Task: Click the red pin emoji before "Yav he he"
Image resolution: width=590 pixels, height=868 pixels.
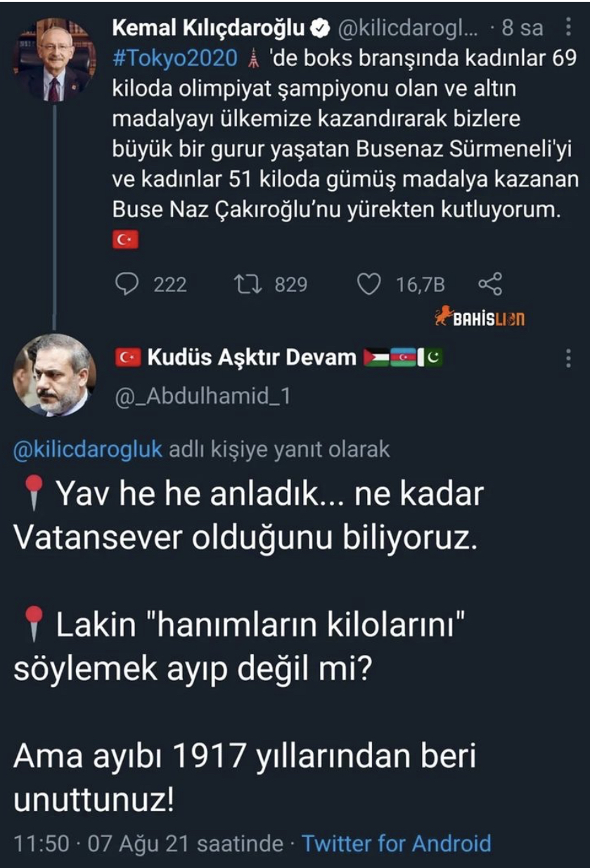Action: tap(34, 494)
